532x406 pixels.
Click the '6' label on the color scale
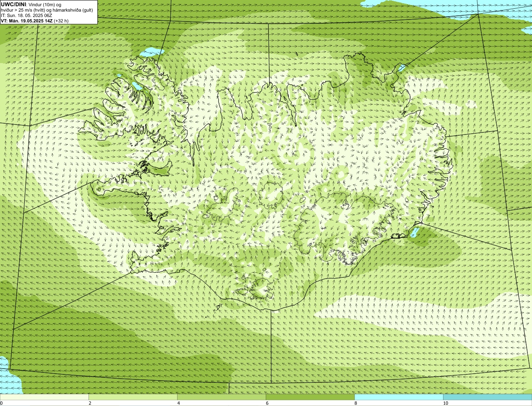pyautogui.click(x=267, y=403)
